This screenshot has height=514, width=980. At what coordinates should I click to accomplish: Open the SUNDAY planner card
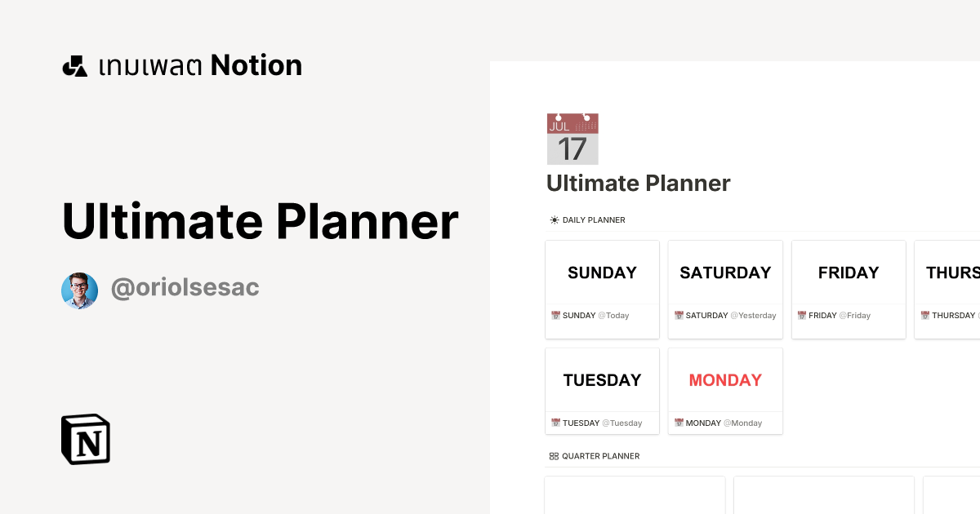coord(602,273)
